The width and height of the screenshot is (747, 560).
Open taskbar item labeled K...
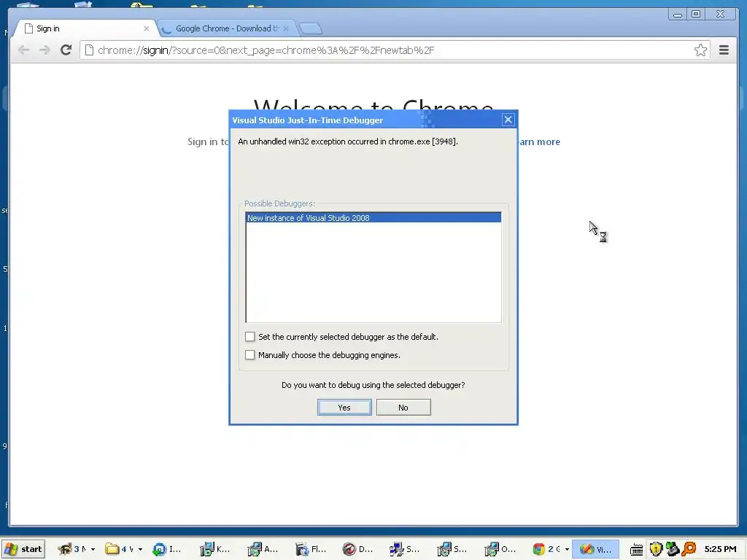215,549
